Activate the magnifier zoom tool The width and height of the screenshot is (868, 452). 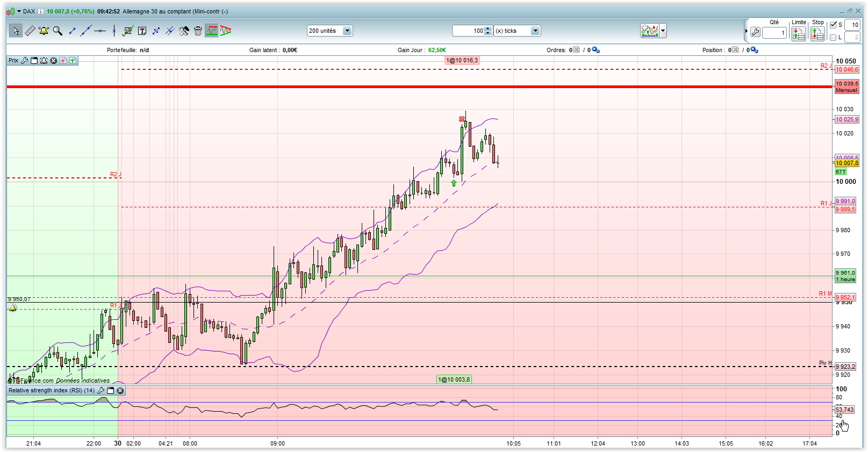[58, 31]
